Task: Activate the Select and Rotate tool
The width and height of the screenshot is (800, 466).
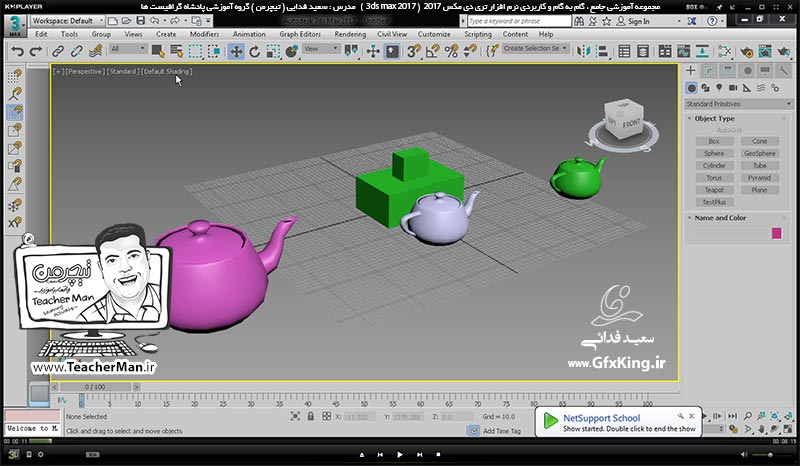Action: (x=254, y=51)
